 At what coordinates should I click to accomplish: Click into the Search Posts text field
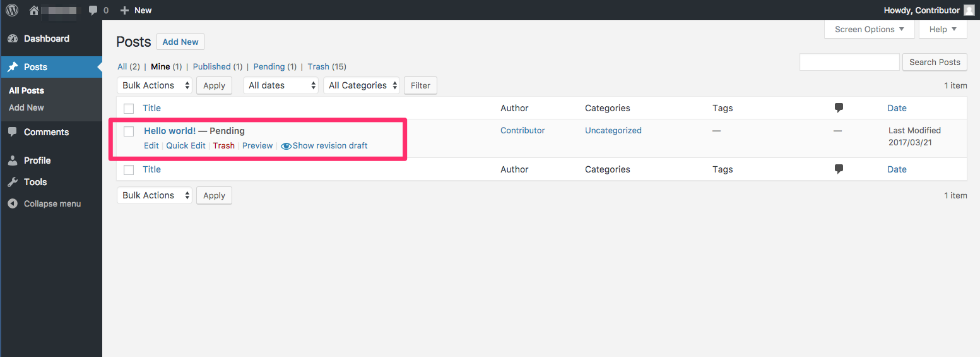click(x=849, y=62)
